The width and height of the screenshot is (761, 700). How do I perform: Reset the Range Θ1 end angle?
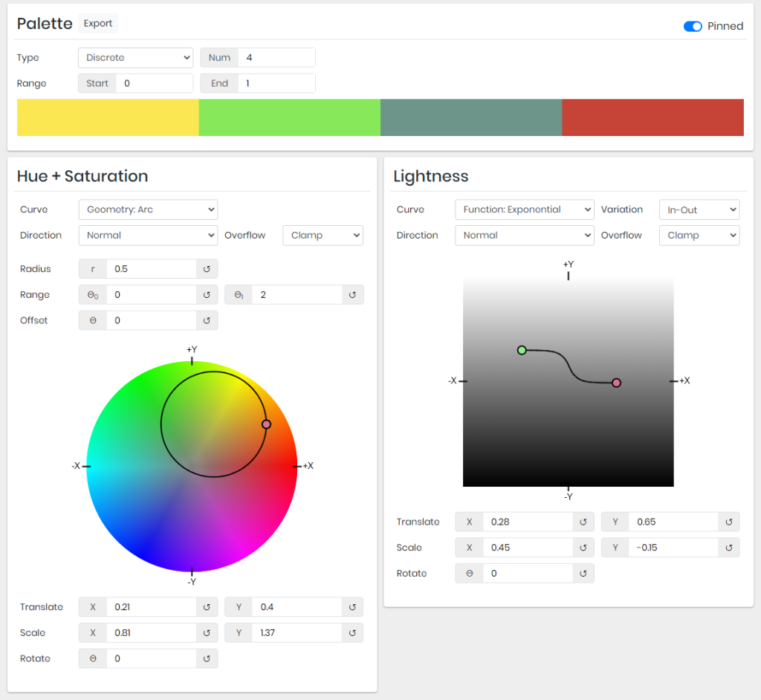pyautogui.click(x=352, y=295)
